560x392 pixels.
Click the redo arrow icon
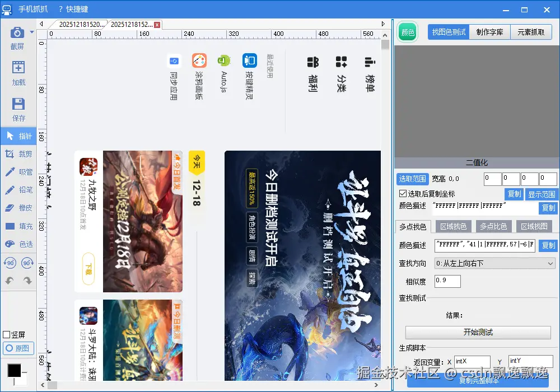[x=27, y=281]
